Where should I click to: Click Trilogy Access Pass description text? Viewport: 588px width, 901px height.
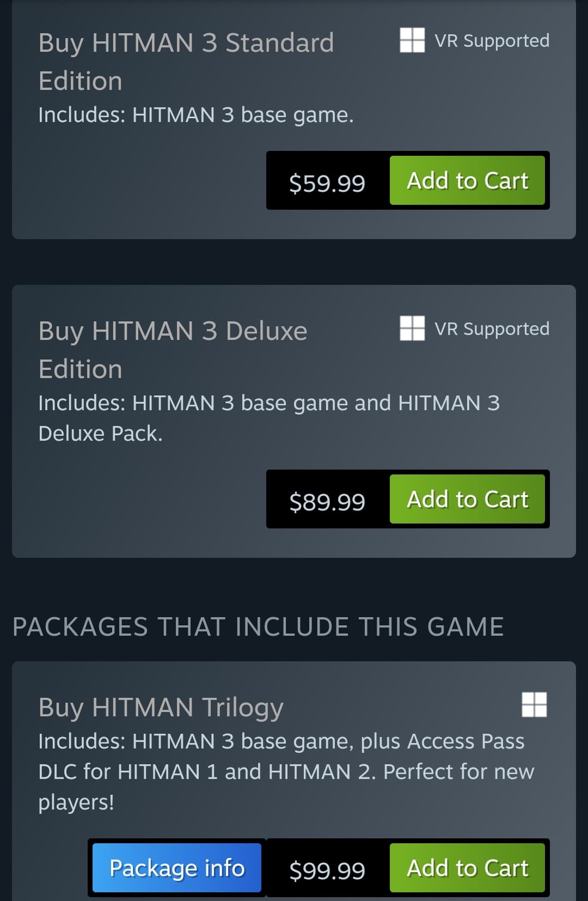pos(286,772)
